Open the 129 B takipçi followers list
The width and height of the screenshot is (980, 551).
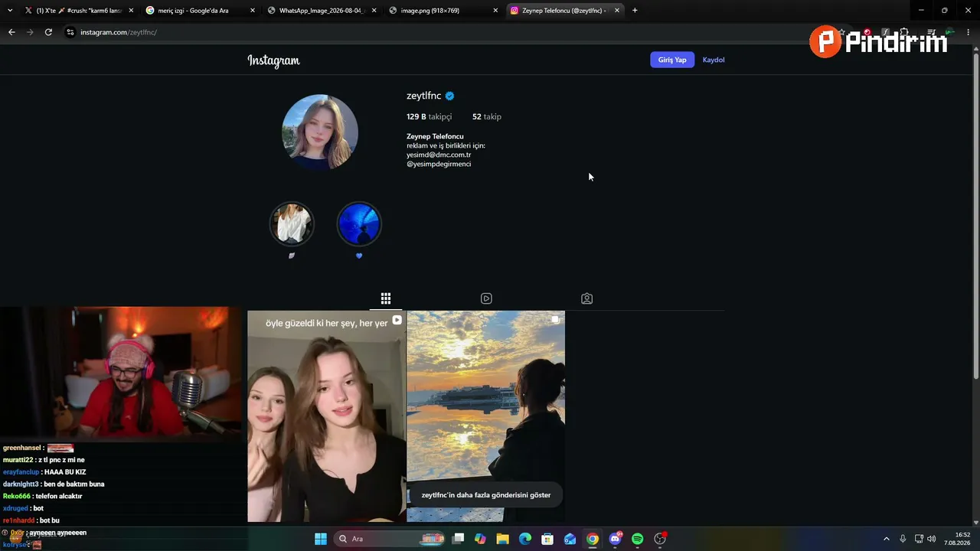tap(429, 116)
